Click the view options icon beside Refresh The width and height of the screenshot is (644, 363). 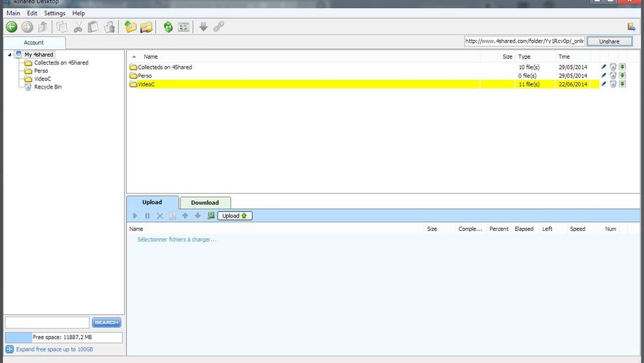[x=183, y=28]
